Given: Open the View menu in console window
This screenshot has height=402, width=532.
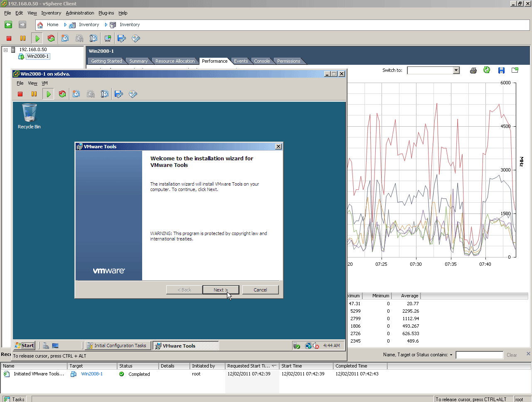Looking at the screenshot, I should (x=32, y=83).
